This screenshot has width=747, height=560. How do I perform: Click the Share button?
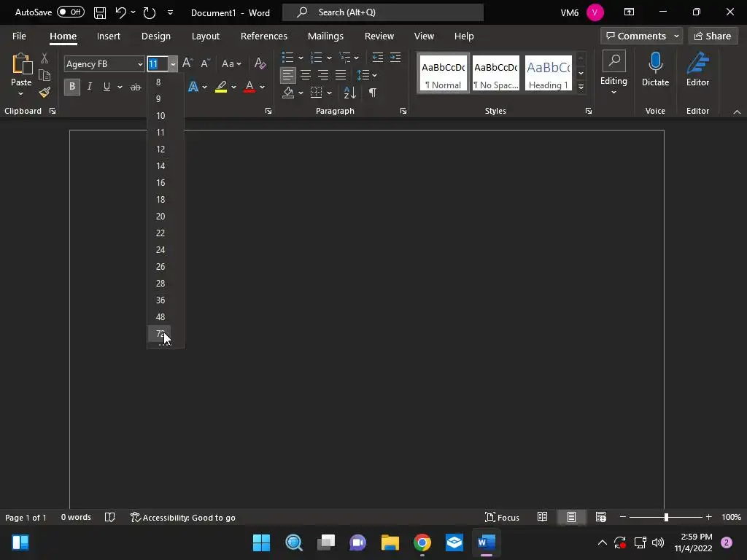coord(713,36)
